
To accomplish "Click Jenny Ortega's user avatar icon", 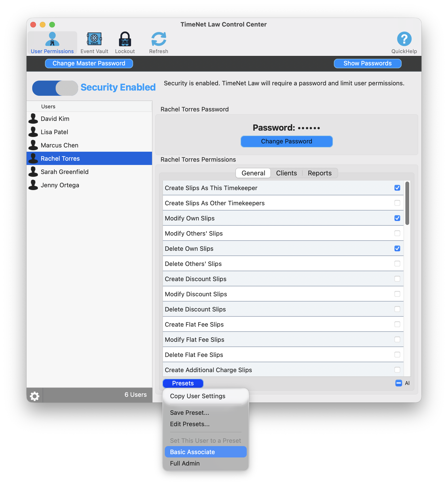I will (33, 185).
